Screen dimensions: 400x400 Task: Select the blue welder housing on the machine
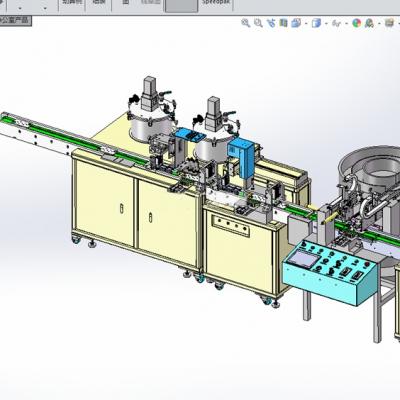coord(242,157)
